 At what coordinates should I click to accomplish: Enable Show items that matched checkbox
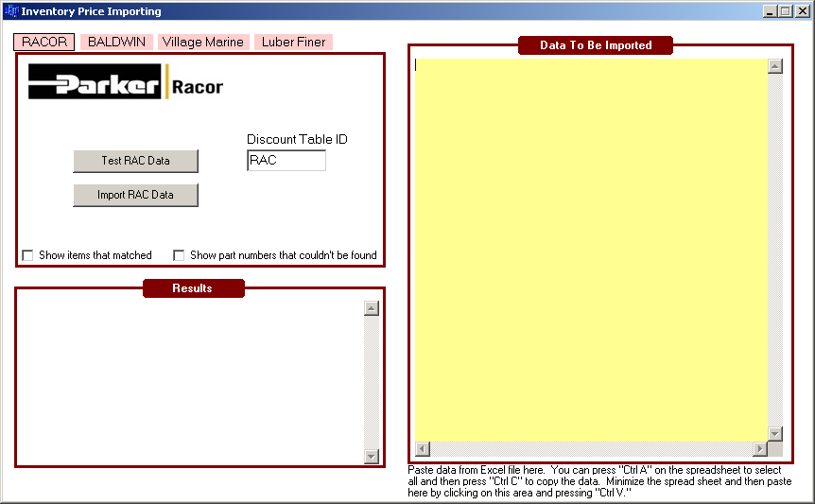(x=27, y=255)
